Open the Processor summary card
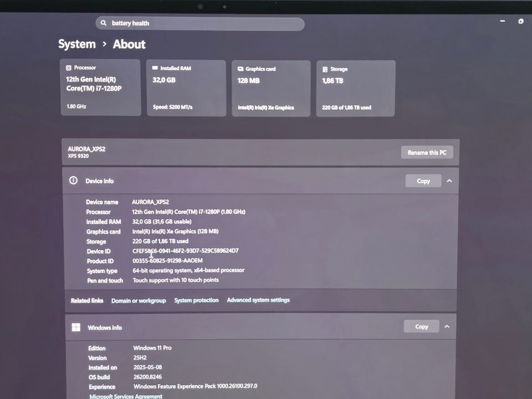 [x=100, y=88]
